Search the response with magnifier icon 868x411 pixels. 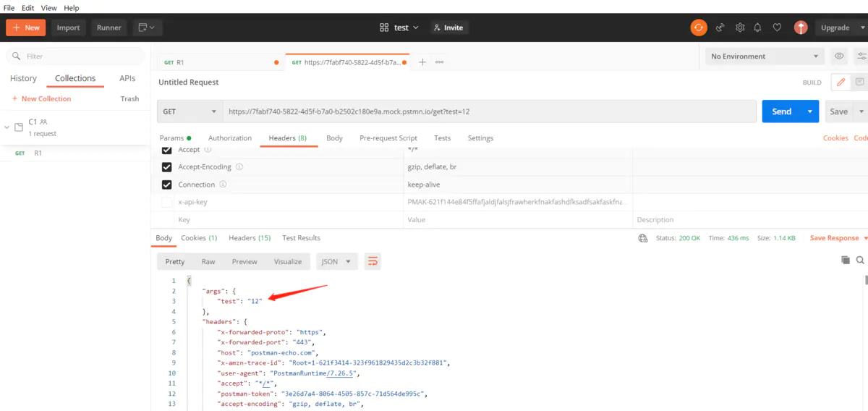click(860, 260)
